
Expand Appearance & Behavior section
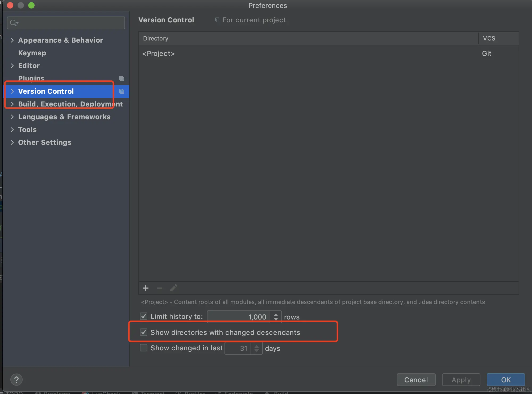(x=12, y=40)
